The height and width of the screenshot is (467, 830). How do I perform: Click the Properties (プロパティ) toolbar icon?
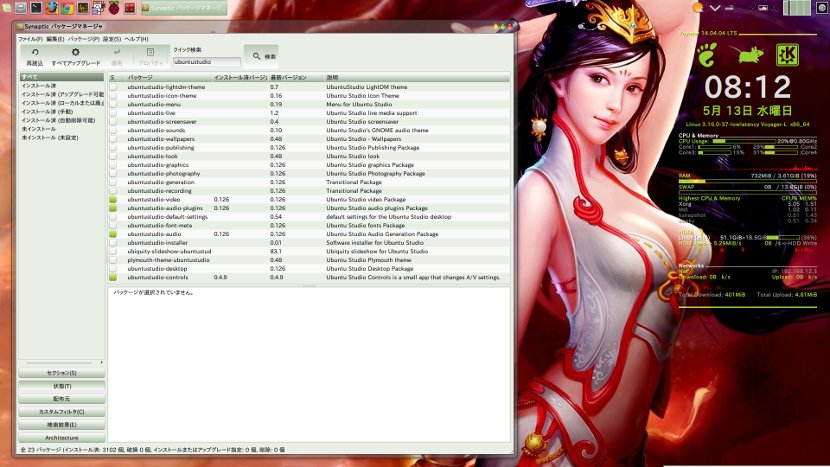tap(150, 52)
